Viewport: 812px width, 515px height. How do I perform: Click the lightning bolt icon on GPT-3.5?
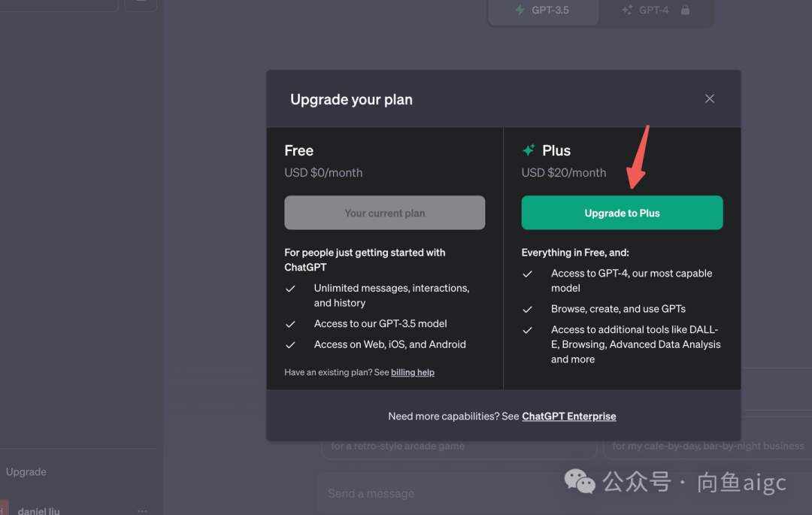520,11
